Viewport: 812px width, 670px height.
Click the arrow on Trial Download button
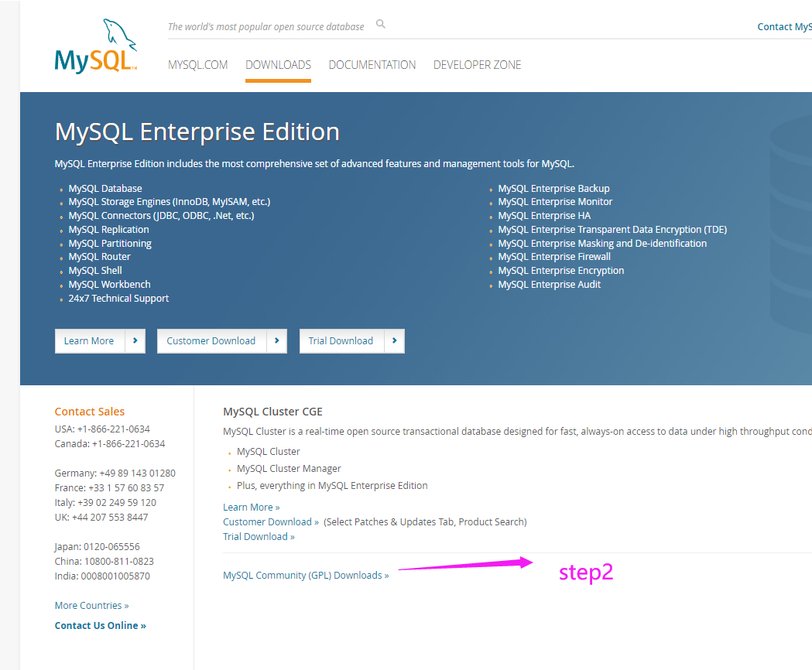coord(395,340)
